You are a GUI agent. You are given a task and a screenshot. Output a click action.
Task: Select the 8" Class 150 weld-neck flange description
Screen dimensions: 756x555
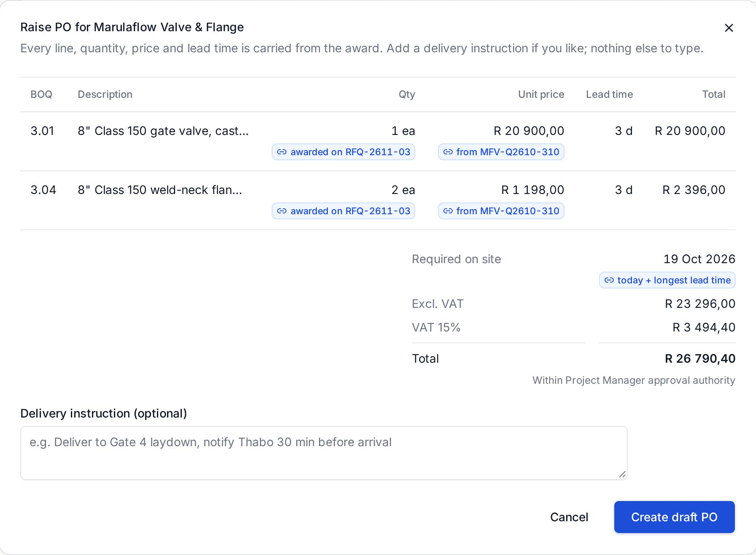[160, 190]
